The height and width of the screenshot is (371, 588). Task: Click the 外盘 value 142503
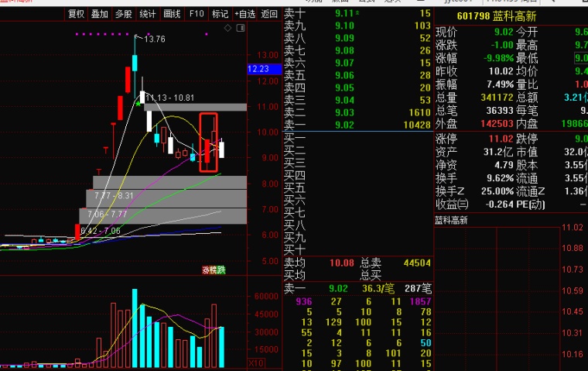pos(497,124)
